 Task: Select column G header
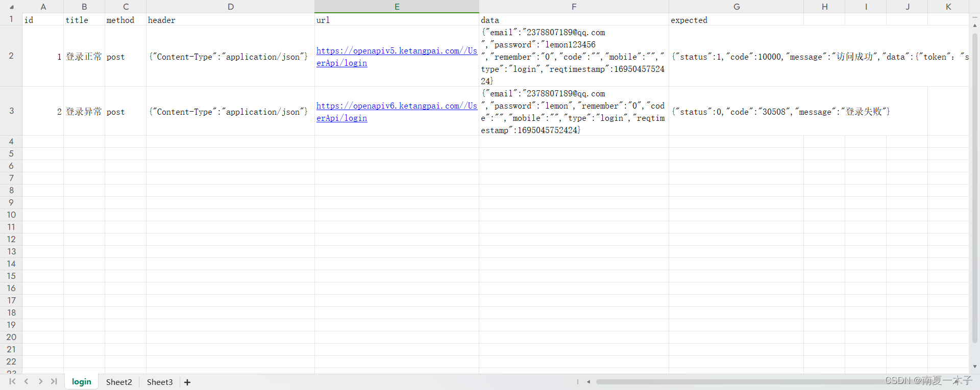[x=736, y=7]
